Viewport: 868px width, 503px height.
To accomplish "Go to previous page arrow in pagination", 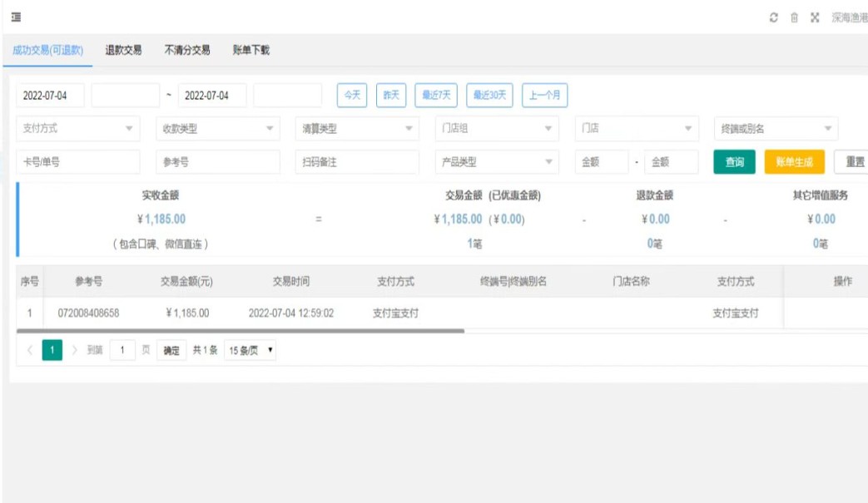I will pyautogui.click(x=30, y=351).
